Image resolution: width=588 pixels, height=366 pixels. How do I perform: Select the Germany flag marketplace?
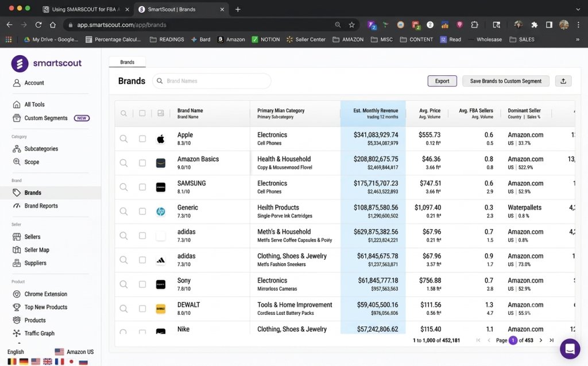tap(24, 362)
